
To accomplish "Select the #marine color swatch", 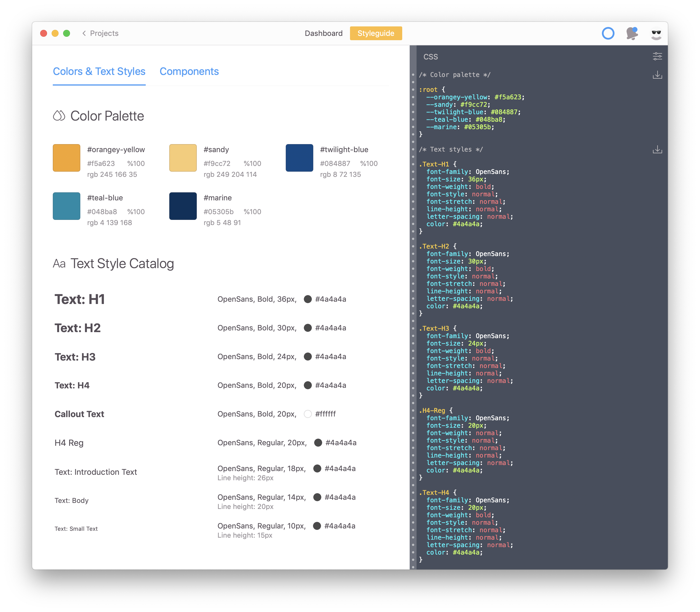I will [x=182, y=206].
